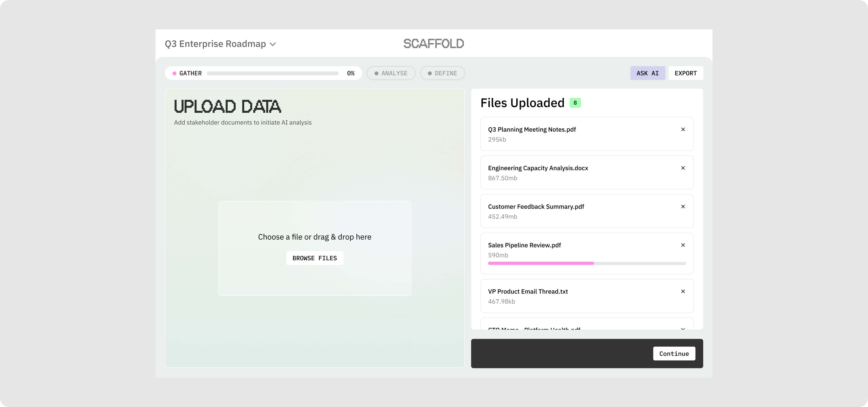Image resolution: width=868 pixels, height=407 pixels.
Task: Remove VP Product Email Thread.txt file
Action: pos(683,291)
